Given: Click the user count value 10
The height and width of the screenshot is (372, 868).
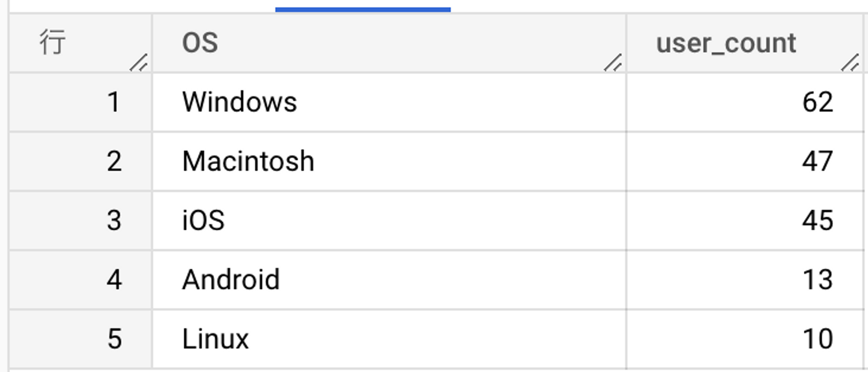Looking at the screenshot, I should 818,339.
